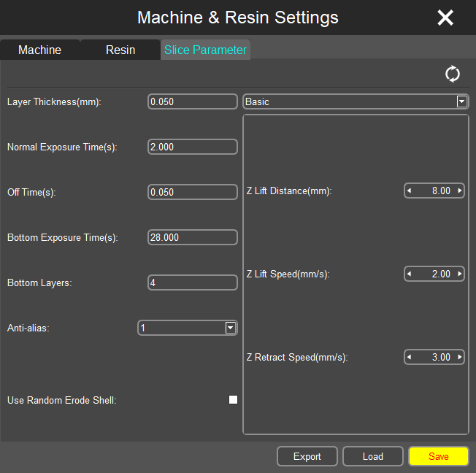Click the Anti-alias label
Screen dimensions: 476x473
pos(28,328)
